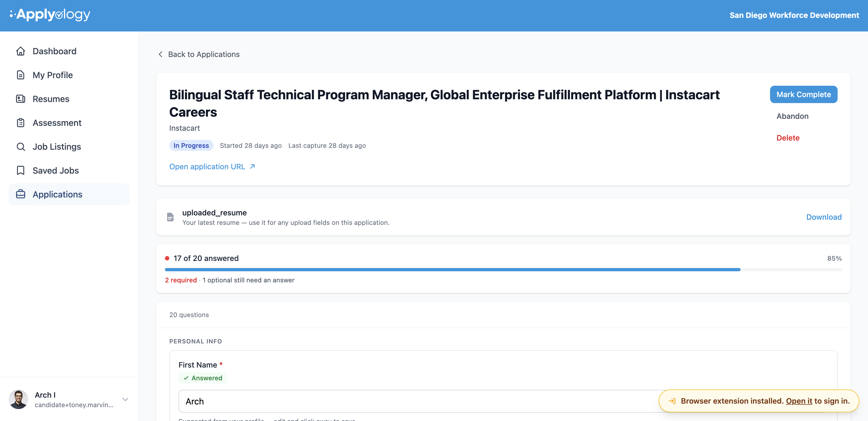The width and height of the screenshot is (868, 421).
Task: Click the uploaded_resume filename
Action: [x=214, y=213]
